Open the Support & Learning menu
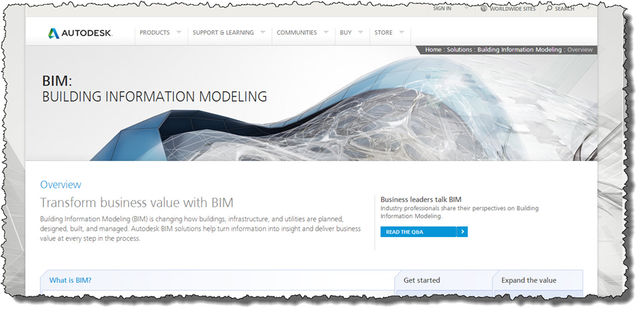Image resolution: width=644 pixels, height=315 pixels. 223,32
